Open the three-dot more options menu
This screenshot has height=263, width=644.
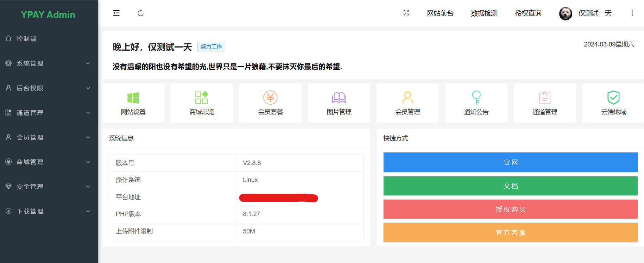(x=632, y=13)
